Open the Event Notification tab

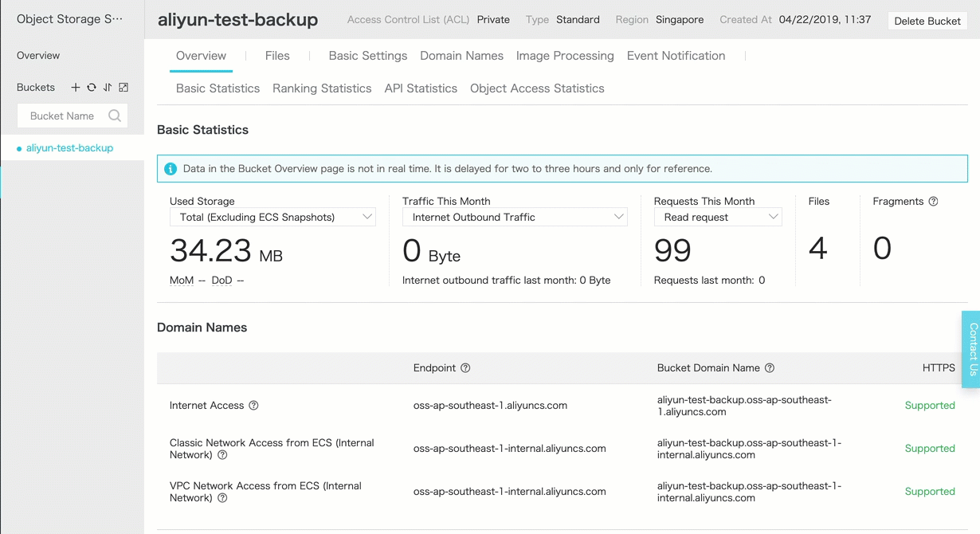676,56
